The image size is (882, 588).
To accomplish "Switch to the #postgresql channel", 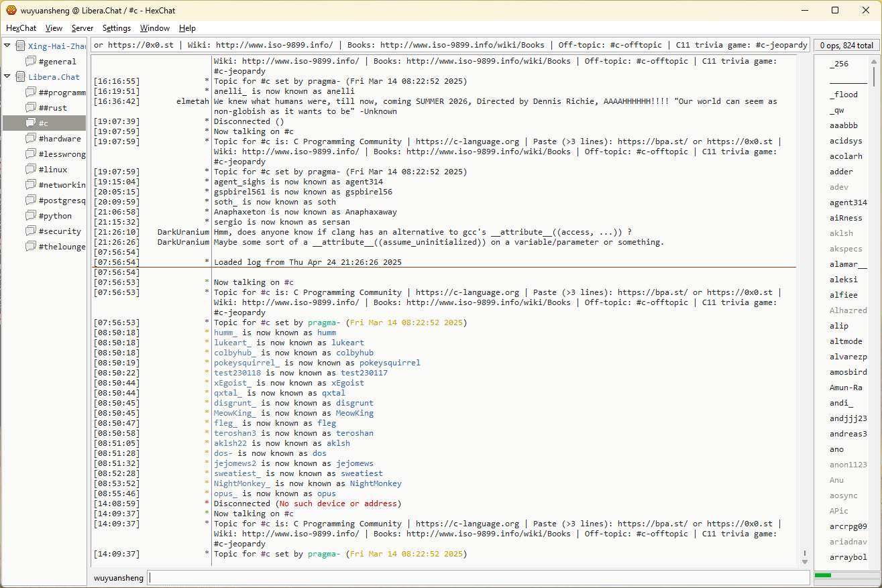I will pyautogui.click(x=62, y=200).
